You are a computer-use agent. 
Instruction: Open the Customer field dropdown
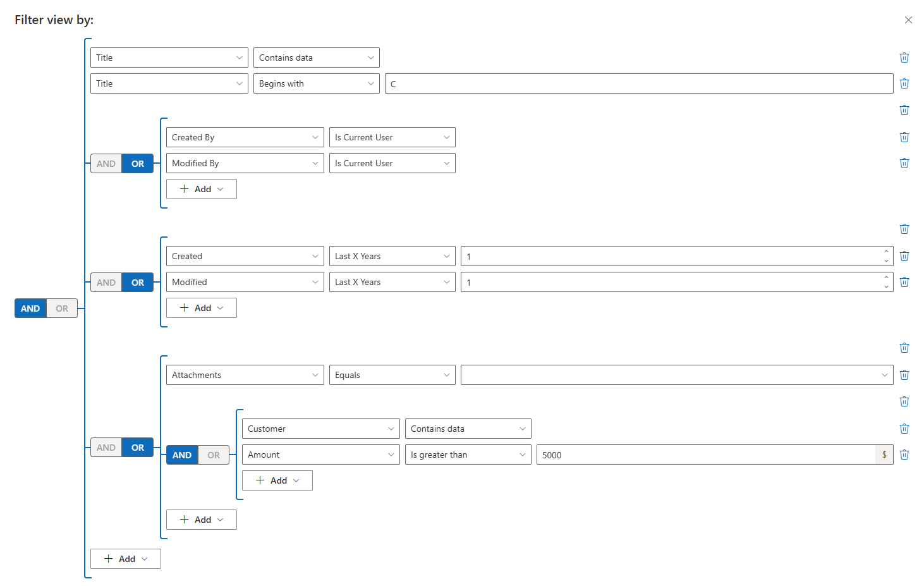pyautogui.click(x=321, y=429)
